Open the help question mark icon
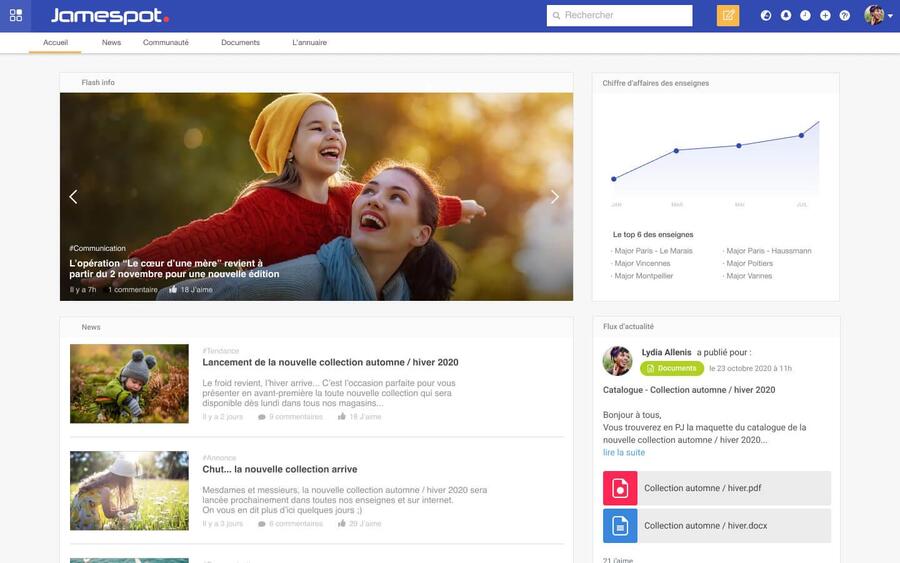This screenshot has height=563, width=900. point(844,15)
